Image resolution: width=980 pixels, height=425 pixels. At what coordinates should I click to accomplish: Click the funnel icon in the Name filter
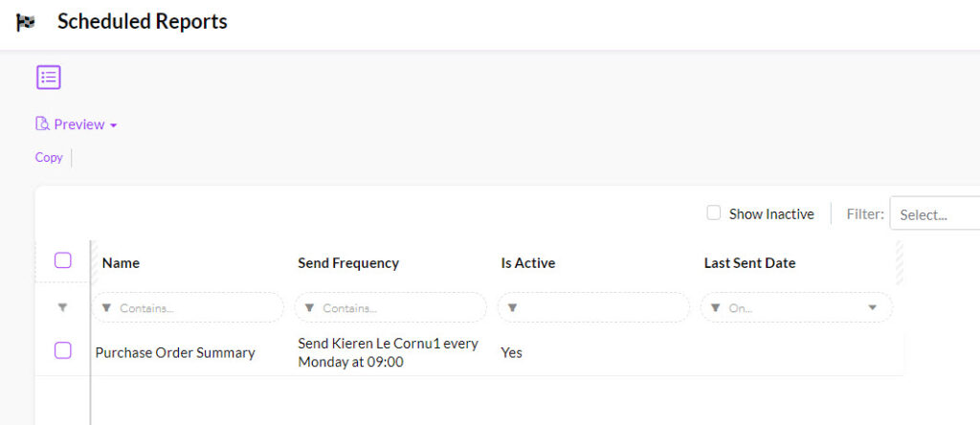coord(106,307)
